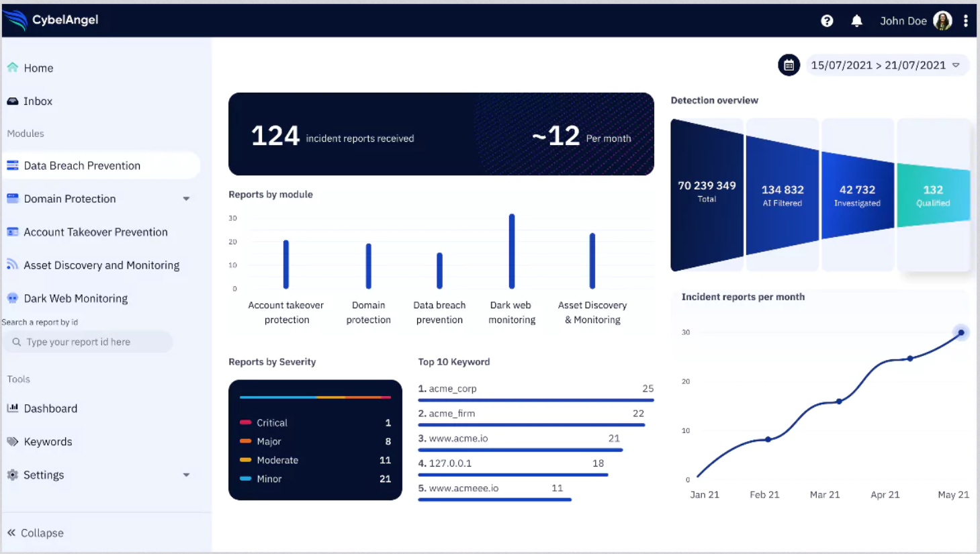980x554 pixels.
Task: Click the Dark Web Monitoring icon
Action: tap(13, 298)
